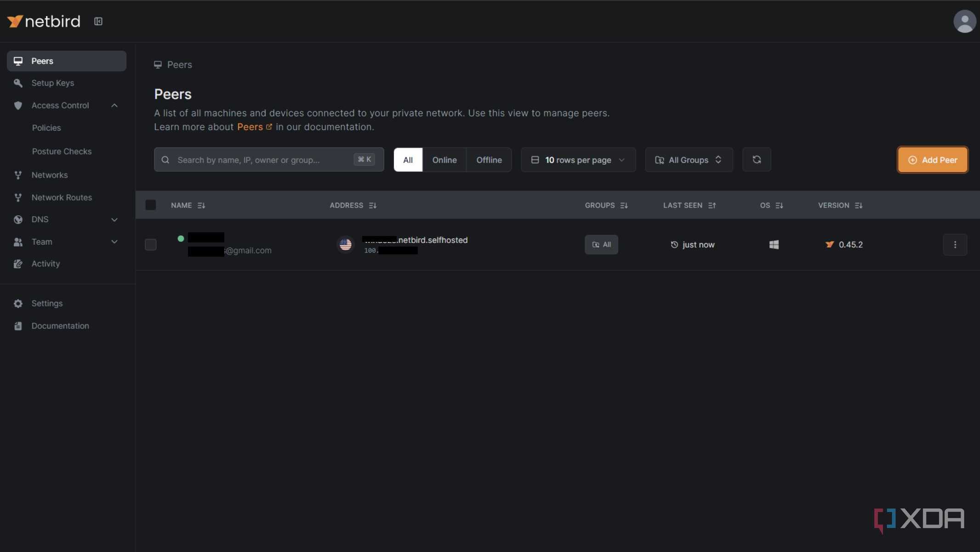Open Posture Checks page
Screen dimensions: 980x552
click(62, 151)
